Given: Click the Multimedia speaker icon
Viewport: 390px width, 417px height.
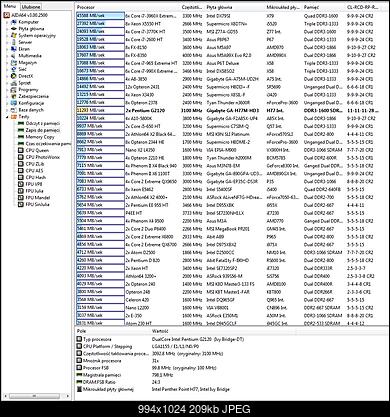Looking at the screenshot, I should click(14, 56).
